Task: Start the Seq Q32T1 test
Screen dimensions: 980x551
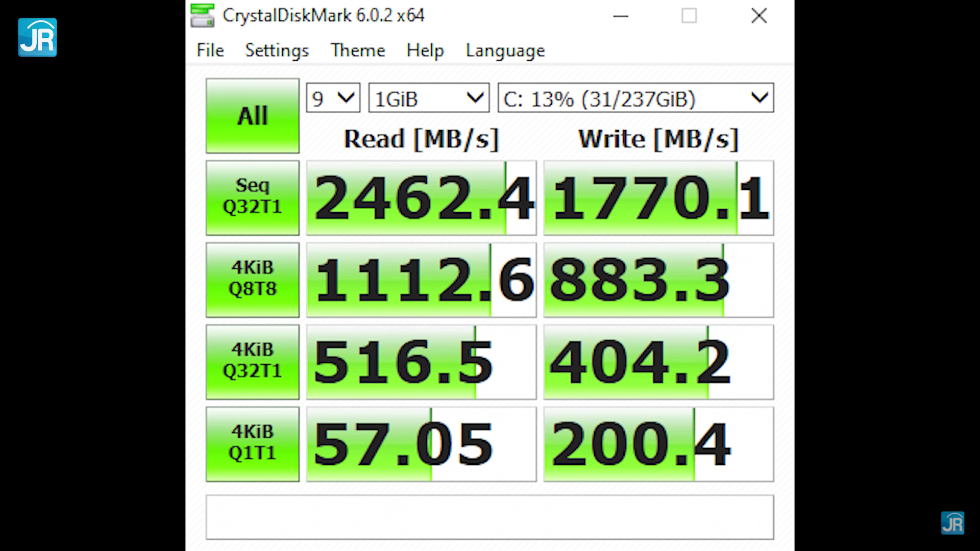Action: pyautogui.click(x=252, y=198)
